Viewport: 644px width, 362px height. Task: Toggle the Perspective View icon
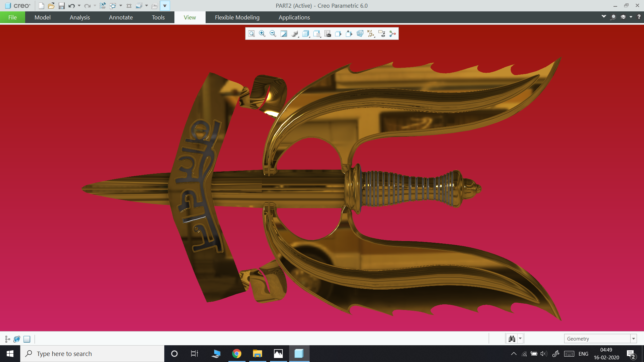pos(360,34)
